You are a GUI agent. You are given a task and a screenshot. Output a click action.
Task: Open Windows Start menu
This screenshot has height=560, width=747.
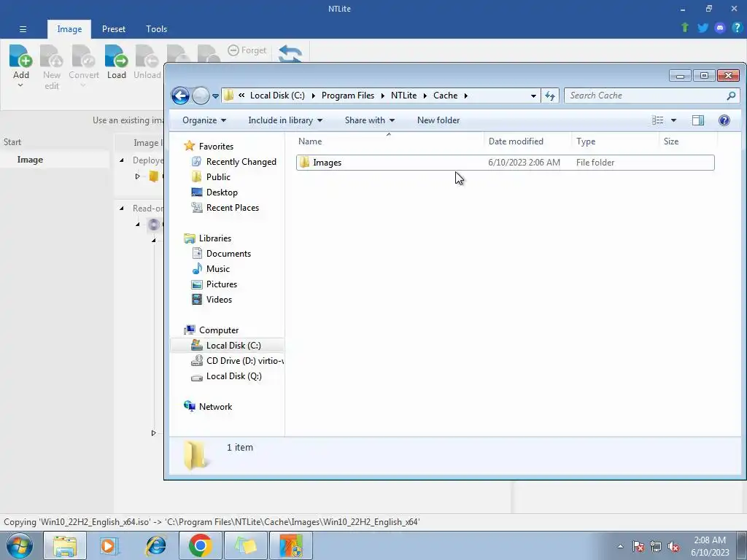coord(20,545)
